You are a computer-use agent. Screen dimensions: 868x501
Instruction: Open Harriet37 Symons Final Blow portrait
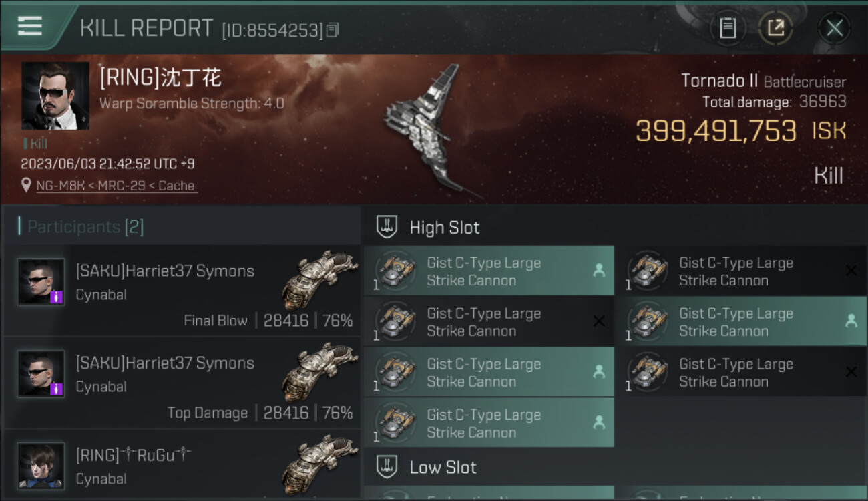point(41,282)
